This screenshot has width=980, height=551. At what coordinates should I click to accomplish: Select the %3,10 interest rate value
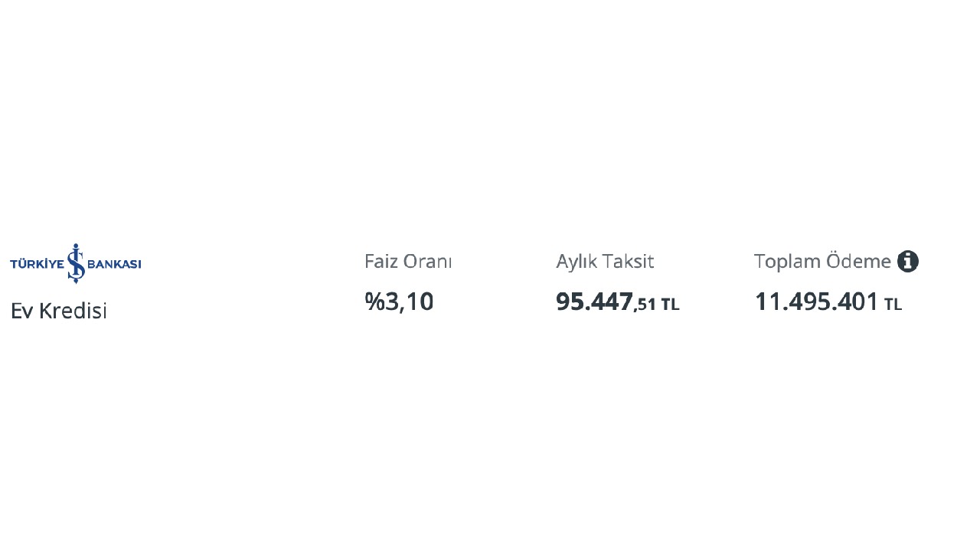399,302
